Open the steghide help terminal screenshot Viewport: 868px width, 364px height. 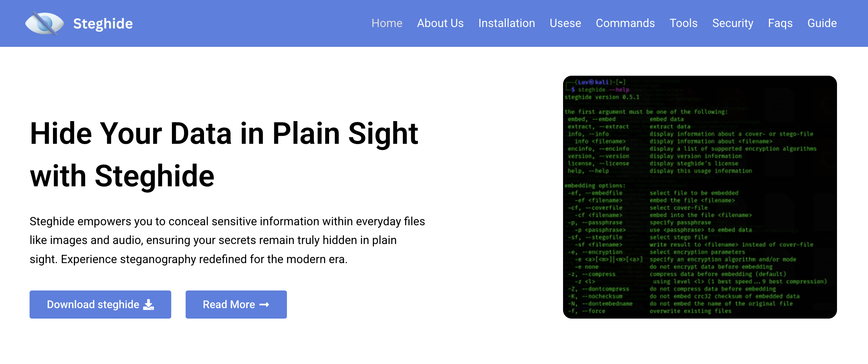click(x=700, y=197)
